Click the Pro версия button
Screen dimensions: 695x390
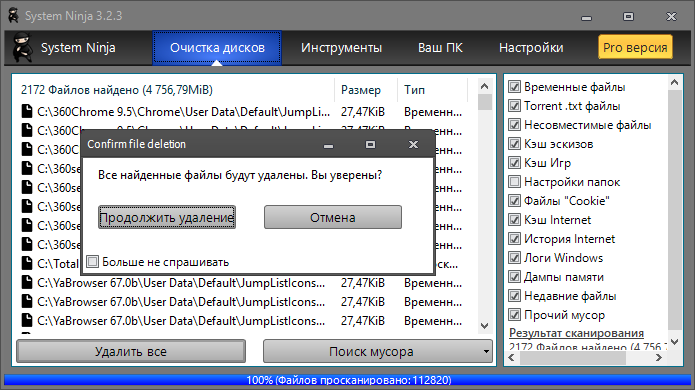point(635,47)
